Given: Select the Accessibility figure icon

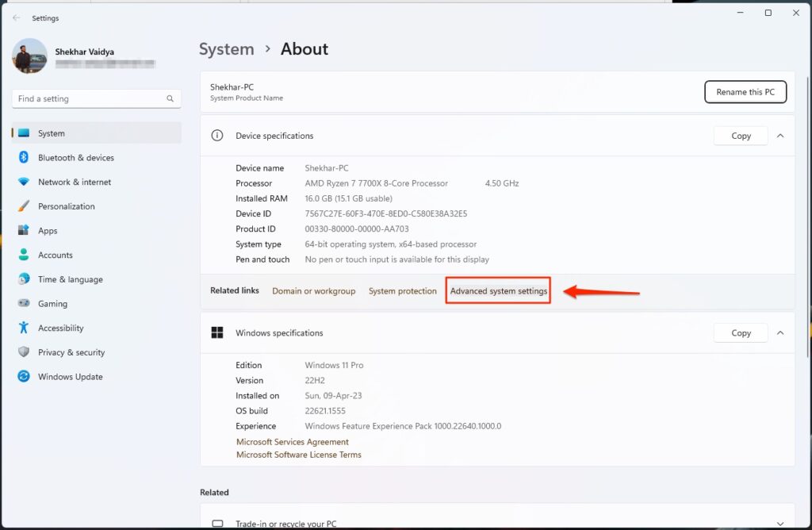Looking at the screenshot, I should click(x=24, y=328).
